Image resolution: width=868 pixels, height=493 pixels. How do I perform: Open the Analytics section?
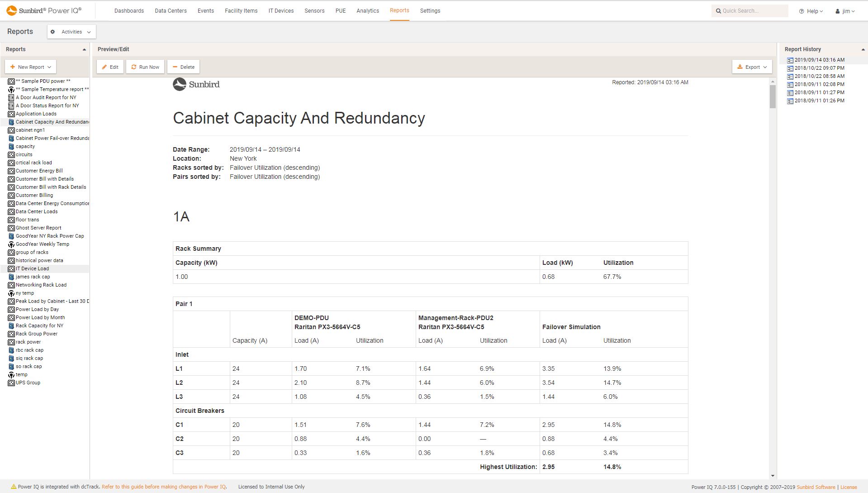(x=367, y=10)
